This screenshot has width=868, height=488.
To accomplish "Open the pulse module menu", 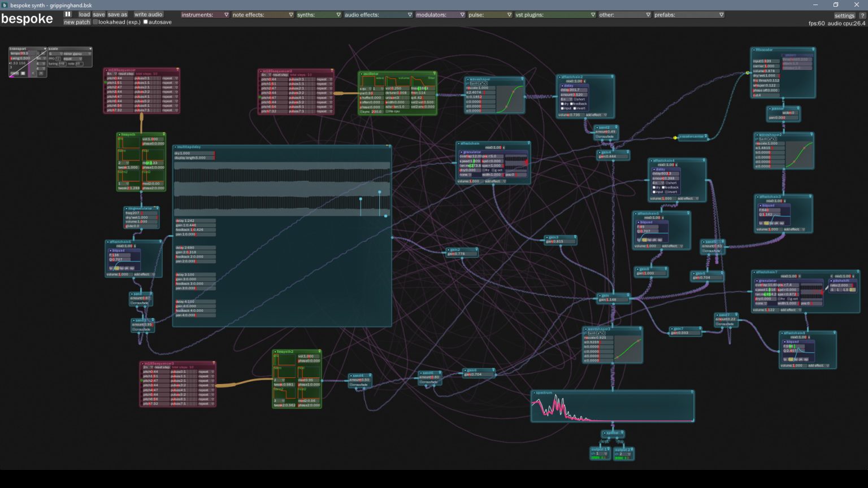I will pos(490,15).
